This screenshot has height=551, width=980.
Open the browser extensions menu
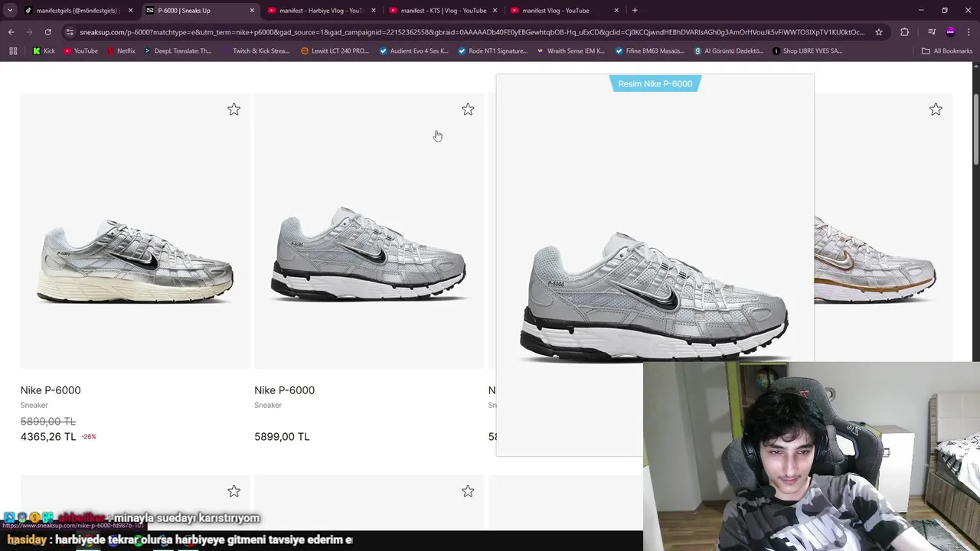pos(905,32)
